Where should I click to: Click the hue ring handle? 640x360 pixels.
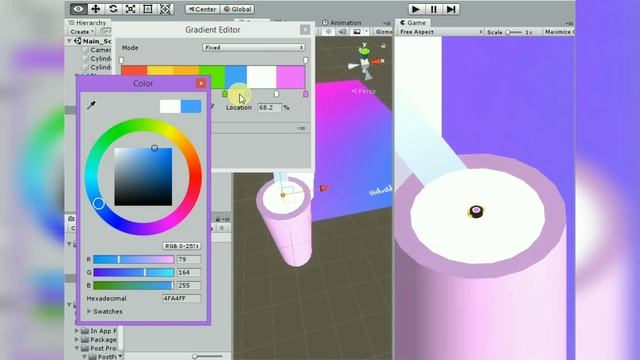[98, 203]
